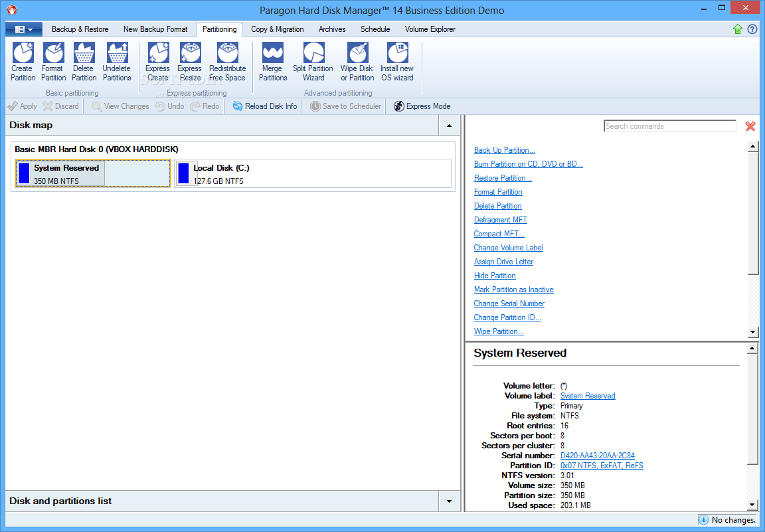
Task: Click Restore Partition link
Action: [503, 178]
